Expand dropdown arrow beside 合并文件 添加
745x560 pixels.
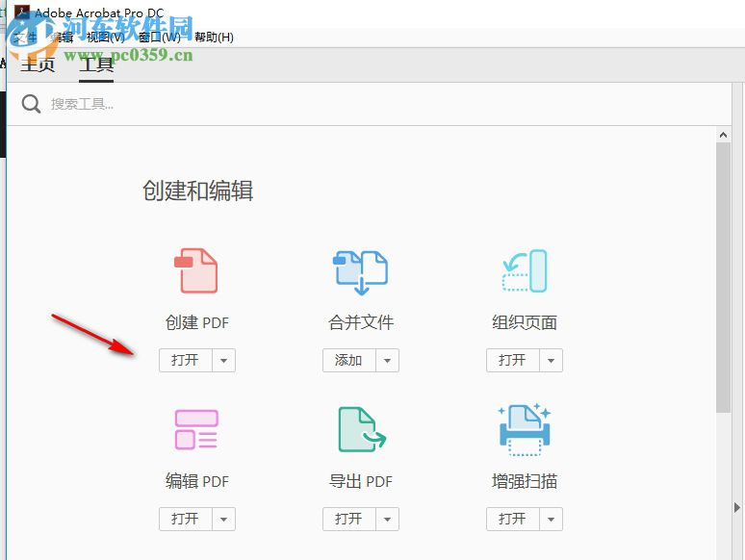(x=387, y=361)
